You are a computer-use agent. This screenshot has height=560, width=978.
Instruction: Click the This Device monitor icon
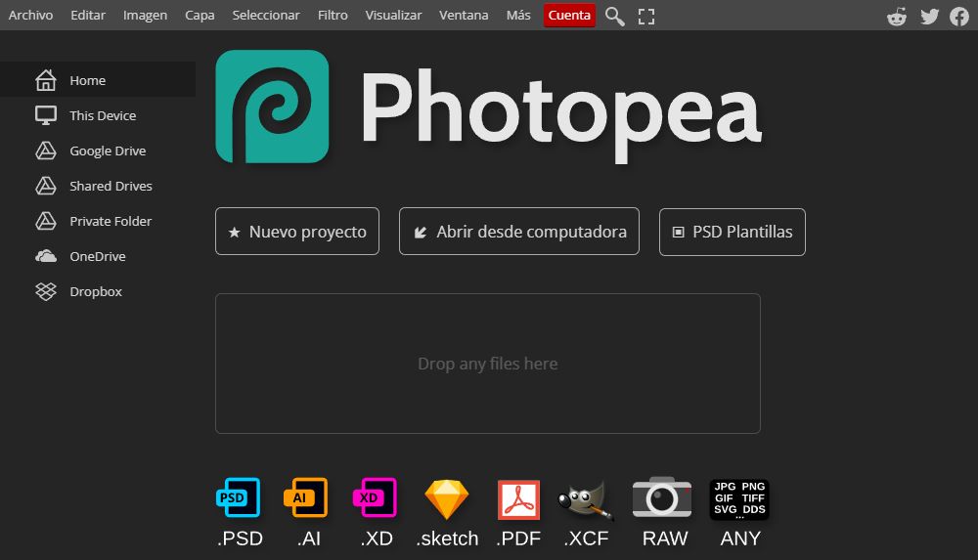pos(46,115)
